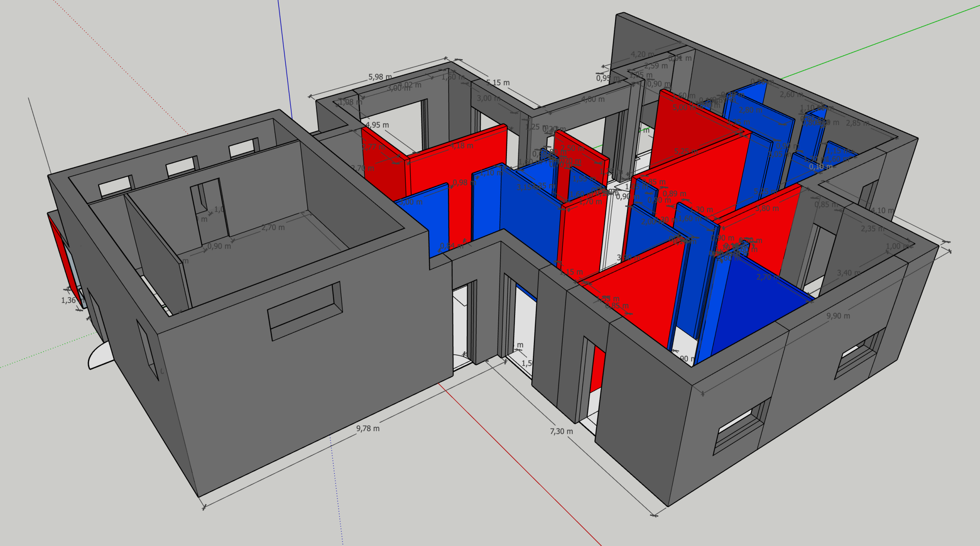The image size is (980, 546).
Task: Select the 3,80 m label on red wall
Action: click(767, 209)
